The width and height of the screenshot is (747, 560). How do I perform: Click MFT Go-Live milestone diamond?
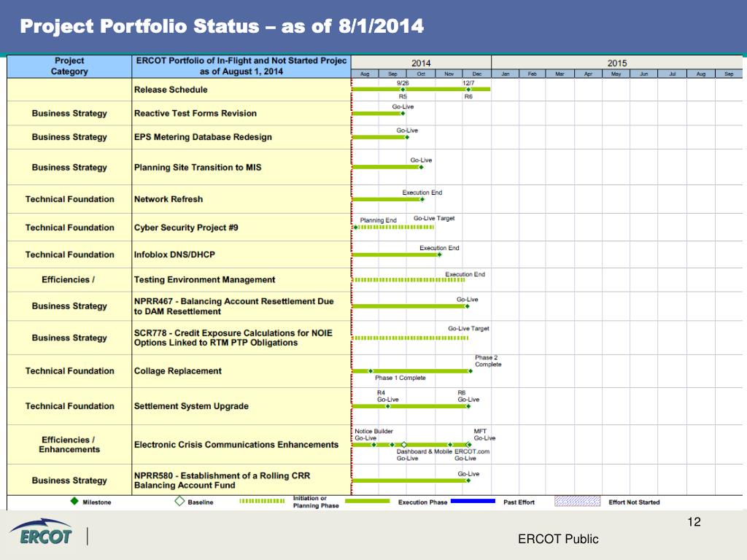(x=469, y=445)
